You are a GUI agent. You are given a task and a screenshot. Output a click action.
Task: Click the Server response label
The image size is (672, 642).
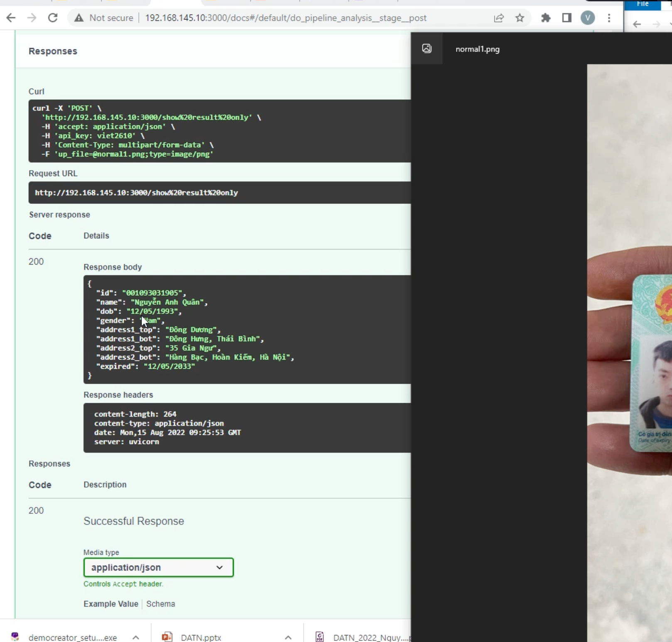point(59,215)
